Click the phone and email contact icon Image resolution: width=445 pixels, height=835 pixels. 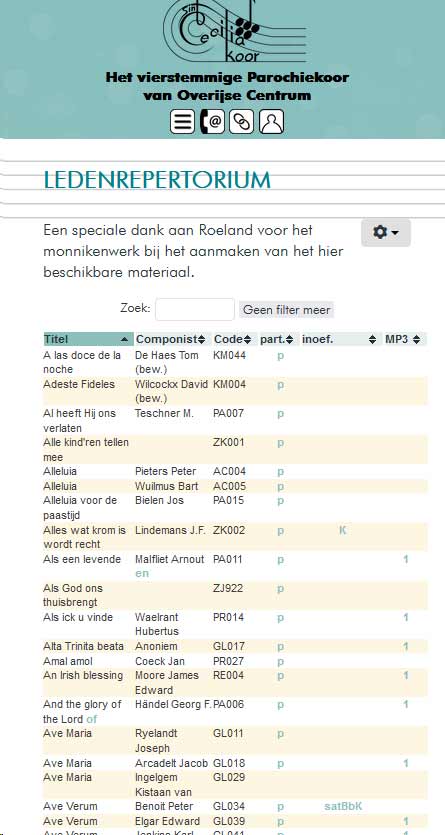(212, 122)
